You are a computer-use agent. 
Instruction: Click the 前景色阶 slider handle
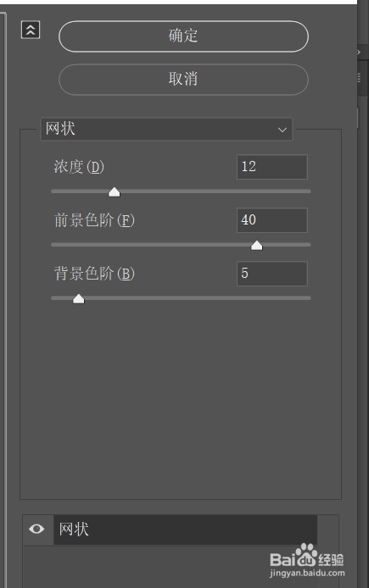tap(257, 246)
